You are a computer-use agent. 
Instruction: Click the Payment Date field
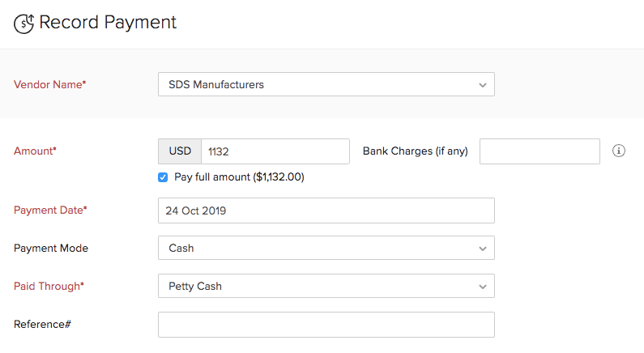click(x=326, y=211)
